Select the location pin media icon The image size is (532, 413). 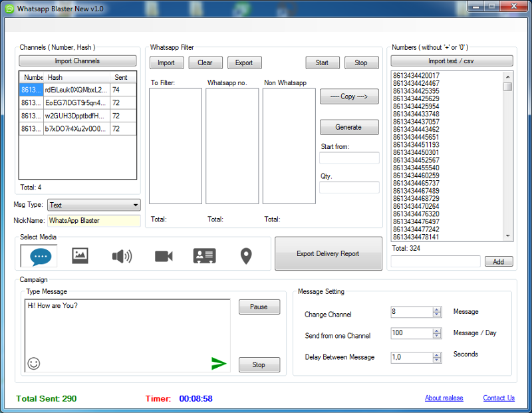(x=246, y=256)
